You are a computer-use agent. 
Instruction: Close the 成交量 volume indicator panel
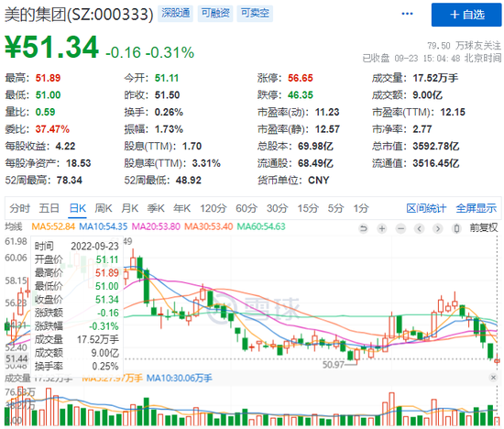click(493, 378)
